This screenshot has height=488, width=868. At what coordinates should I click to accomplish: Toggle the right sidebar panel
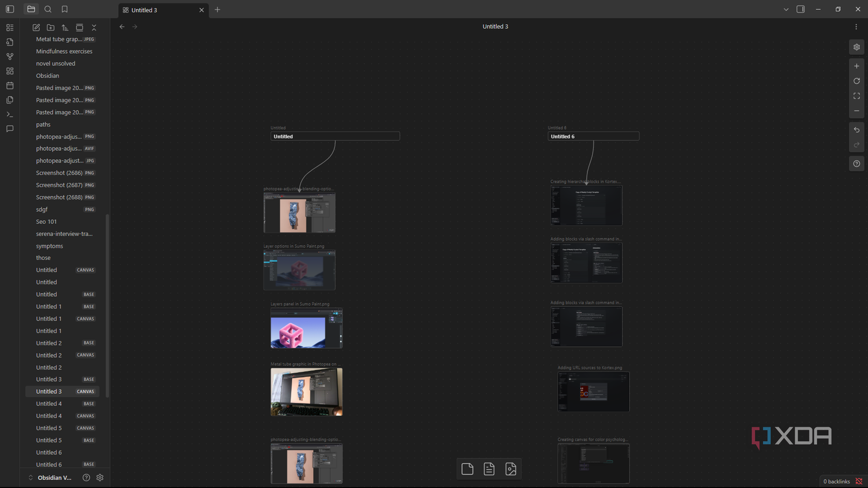tap(801, 9)
